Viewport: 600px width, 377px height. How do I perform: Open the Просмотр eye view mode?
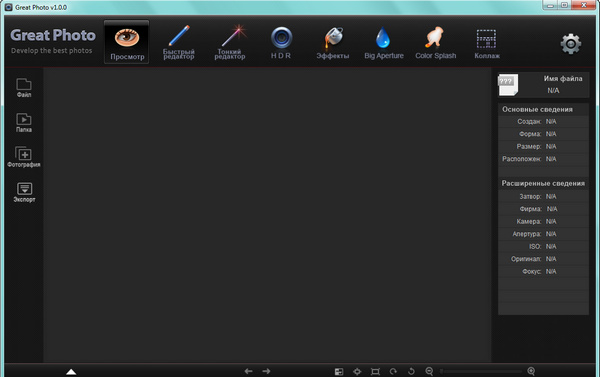pyautogui.click(x=127, y=42)
